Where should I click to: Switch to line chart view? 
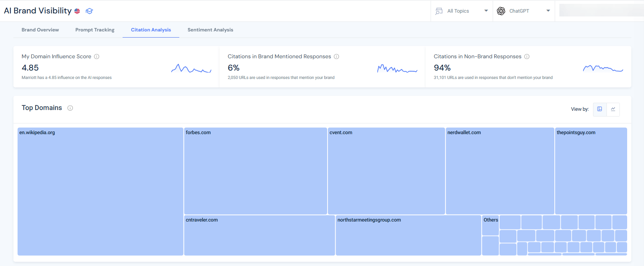613,109
